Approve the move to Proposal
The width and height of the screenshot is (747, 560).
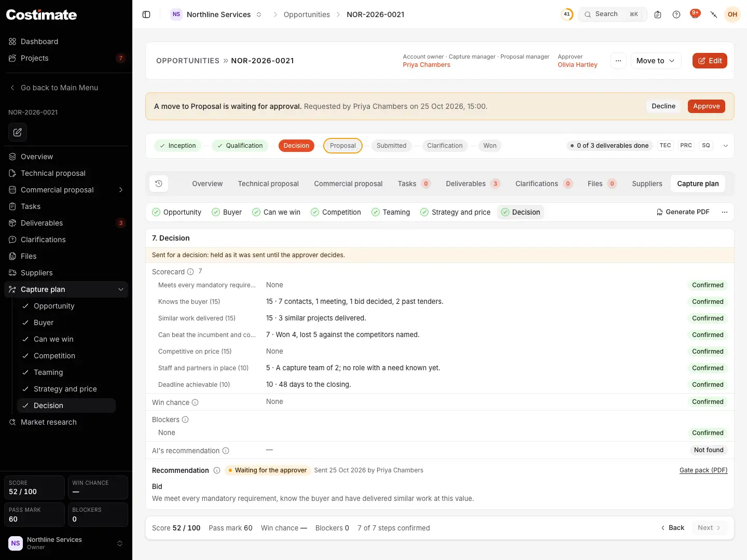[x=707, y=106]
